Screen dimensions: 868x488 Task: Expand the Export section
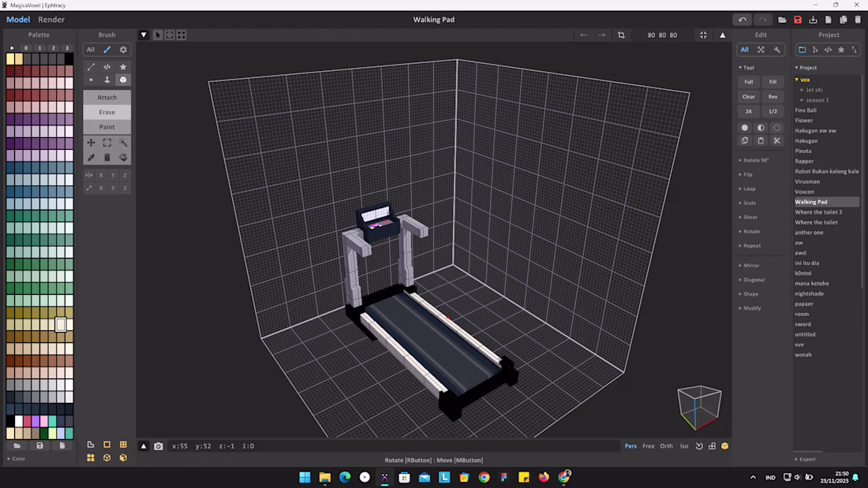pyautogui.click(x=806, y=460)
